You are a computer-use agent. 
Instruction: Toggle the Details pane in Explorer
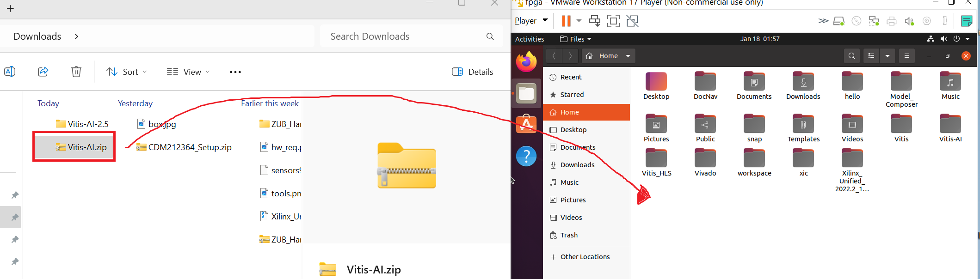click(x=472, y=72)
